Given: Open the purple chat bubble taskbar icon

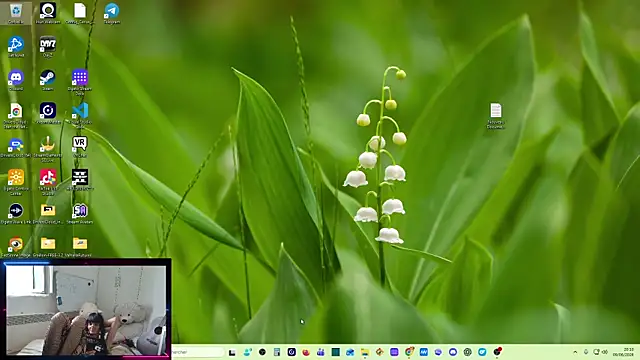Looking at the screenshot, I should click(438, 352).
